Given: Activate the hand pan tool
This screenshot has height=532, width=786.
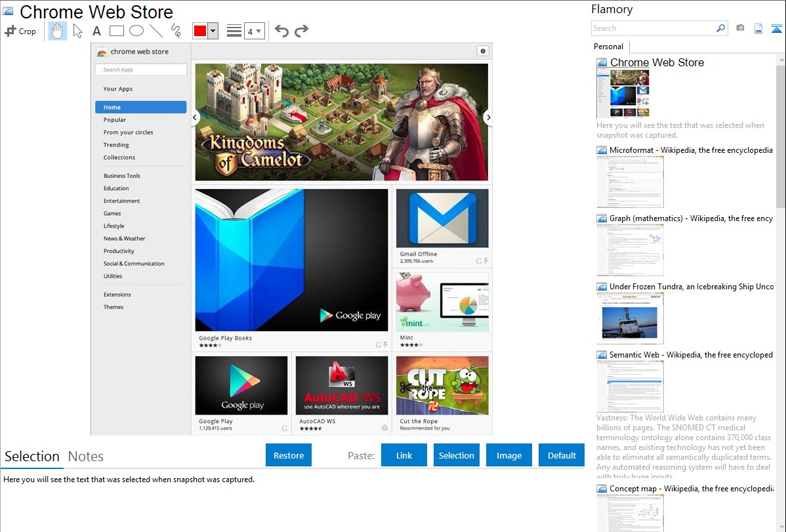Looking at the screenshot, I should pos(57,31).
